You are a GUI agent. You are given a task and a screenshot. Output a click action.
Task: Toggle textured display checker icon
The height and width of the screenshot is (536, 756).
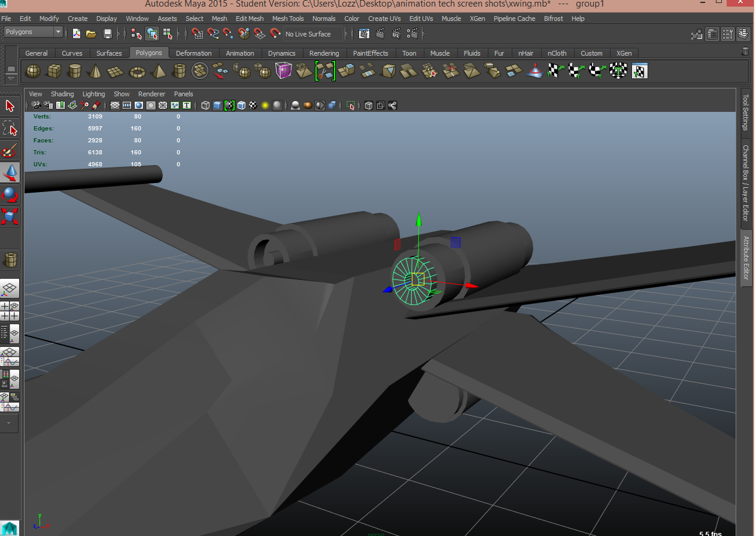pos(253,105)
